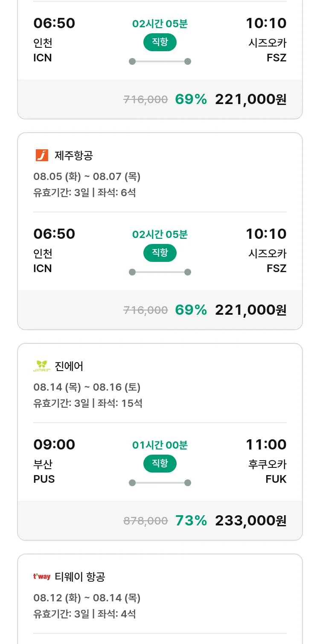Tap the 09:00 Busan departure time
Screen dimensions: 320x644
54,444
